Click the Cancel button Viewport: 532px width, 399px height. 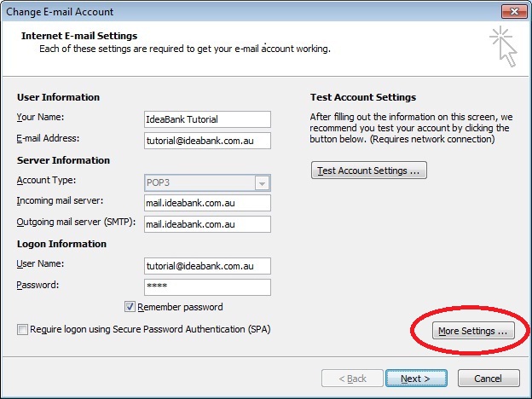[x=489, y=379]
